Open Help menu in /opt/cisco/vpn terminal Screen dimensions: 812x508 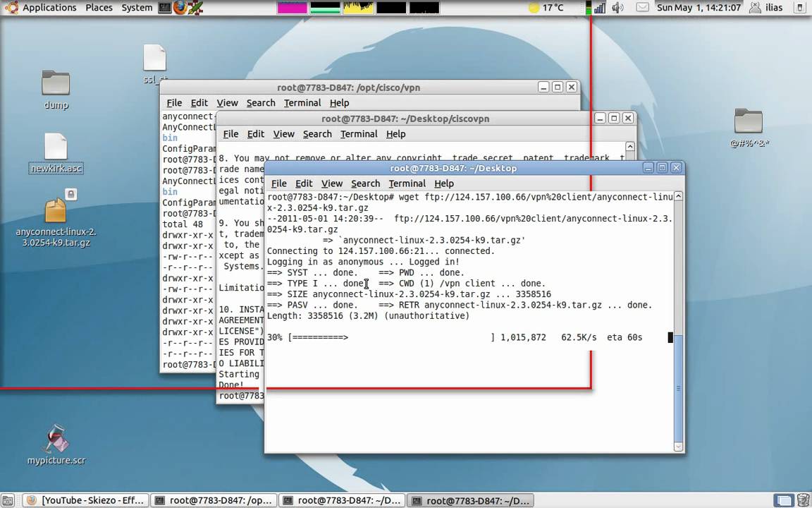pyautogui.click(x=339, y=102)
